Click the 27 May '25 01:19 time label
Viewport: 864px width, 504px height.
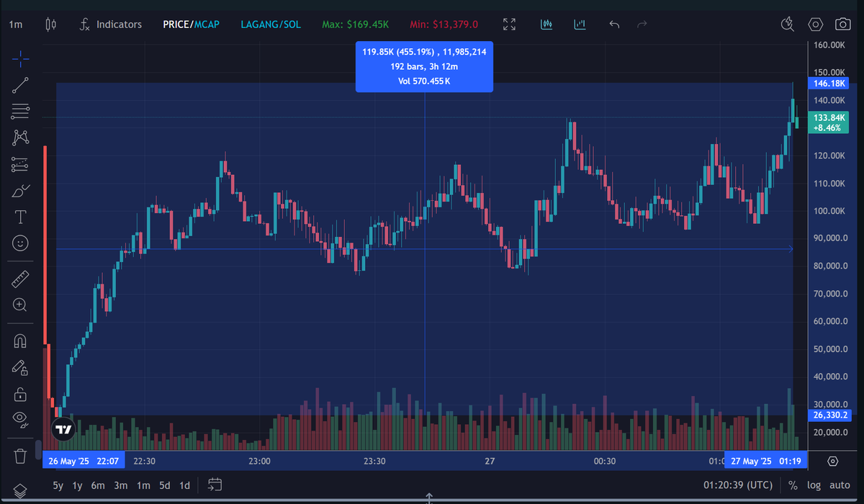pyautogui.click(x=766, y=461)
